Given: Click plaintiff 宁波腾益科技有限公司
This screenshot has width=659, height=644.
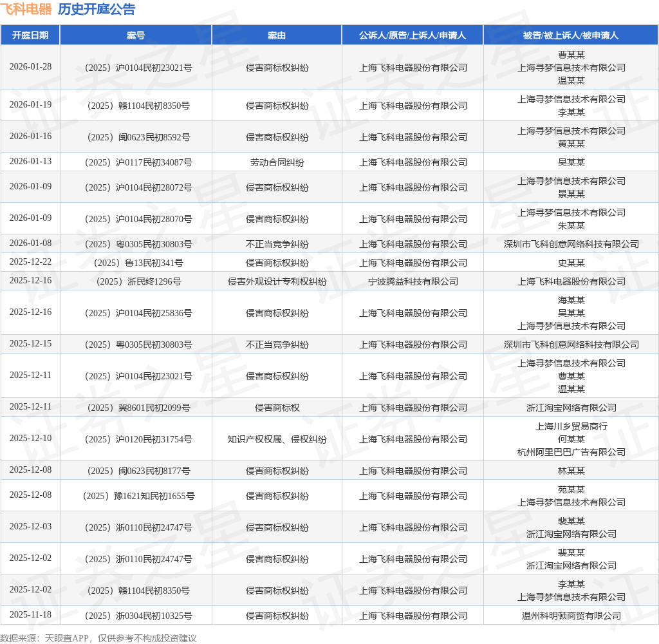Looking at the screenshot, I should 413,281.
